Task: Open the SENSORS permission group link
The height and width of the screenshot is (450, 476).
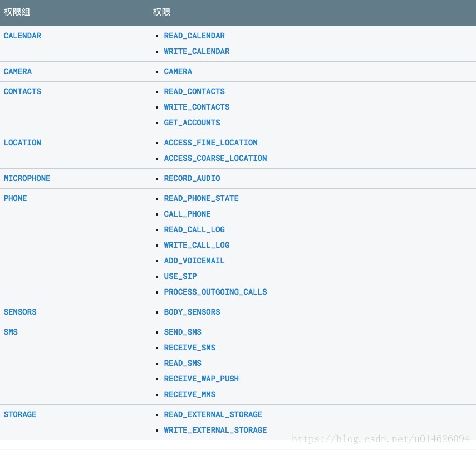Action: tap(20, 312)
